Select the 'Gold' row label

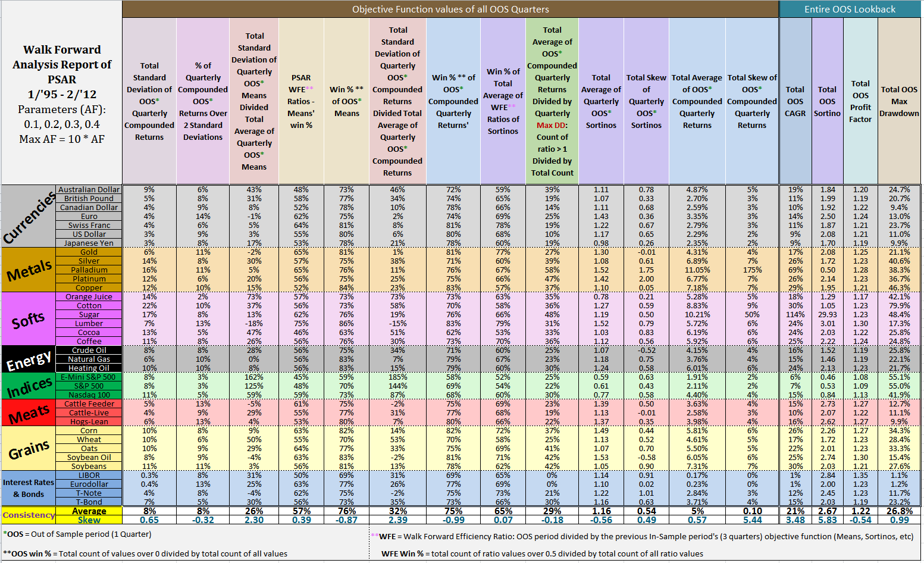[x=89, y=252]
